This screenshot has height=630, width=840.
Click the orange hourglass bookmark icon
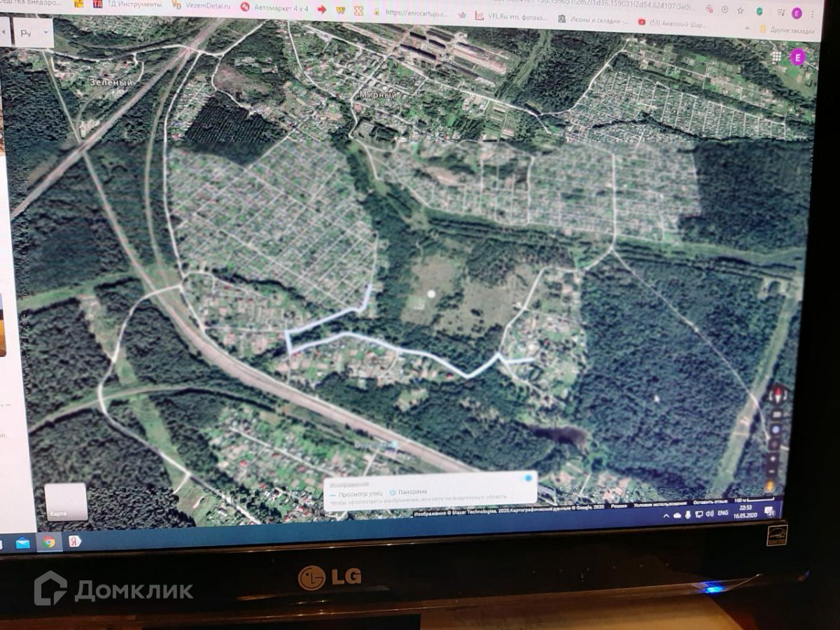pyautogui.click(x=358, y=10)
